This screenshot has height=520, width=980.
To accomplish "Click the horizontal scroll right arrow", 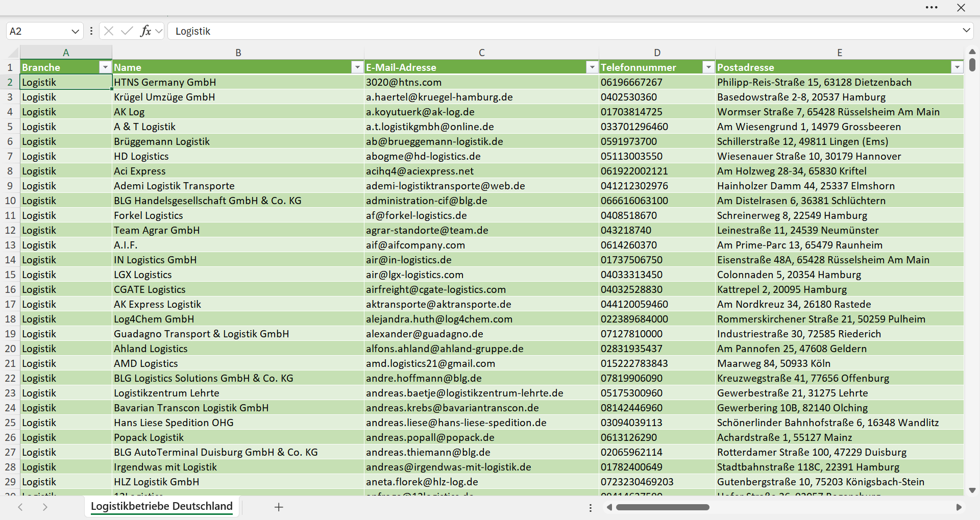I will pyautogui.click(x=959, y=507).
